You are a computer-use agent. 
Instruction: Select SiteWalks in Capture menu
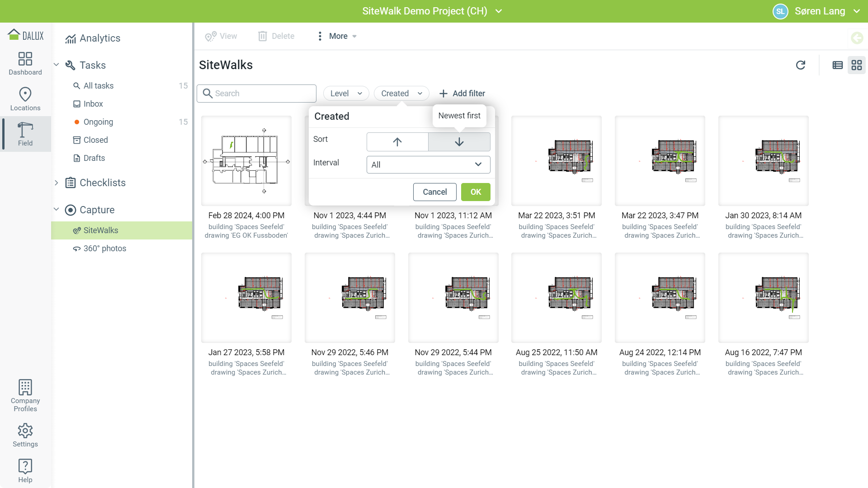coord(122,230)
